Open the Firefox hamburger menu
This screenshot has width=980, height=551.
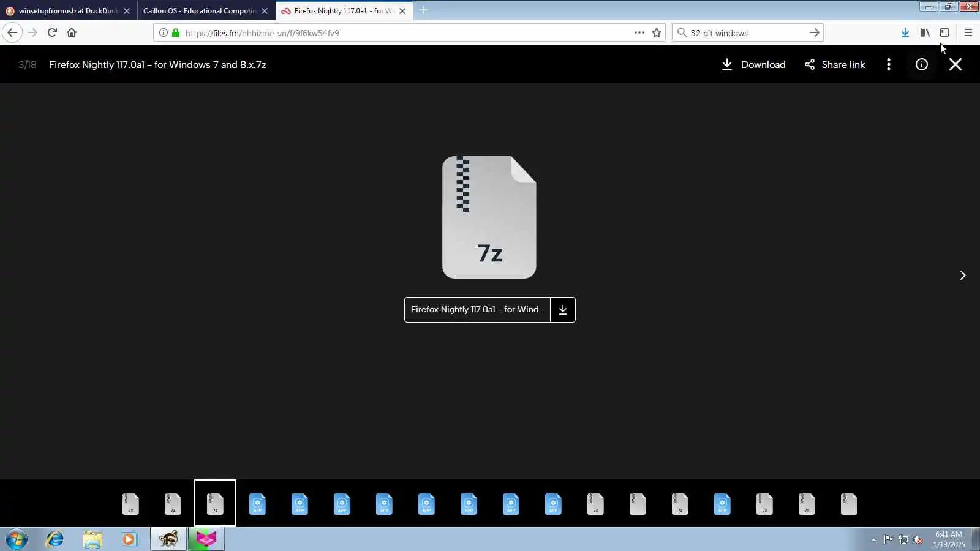[x=968, y=32]
